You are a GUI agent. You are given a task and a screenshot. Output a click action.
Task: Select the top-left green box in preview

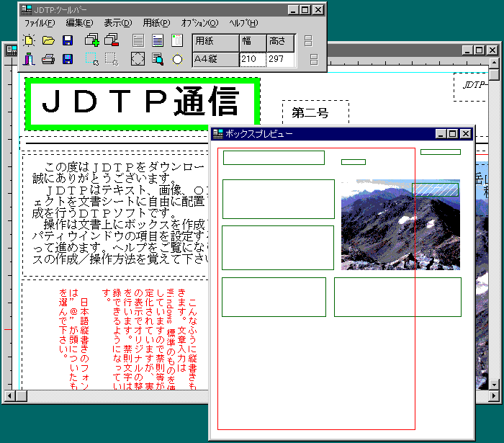(x=274, y=158)
